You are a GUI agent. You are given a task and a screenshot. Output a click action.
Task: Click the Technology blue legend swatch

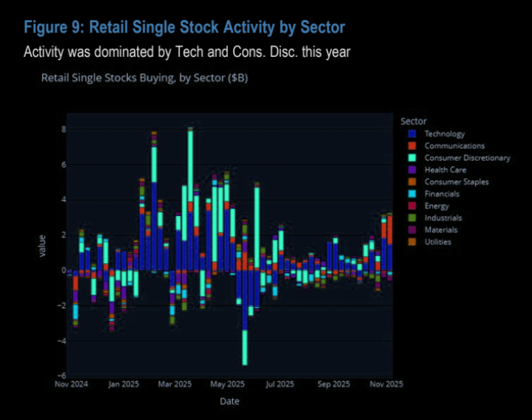[x=411, y=134]
